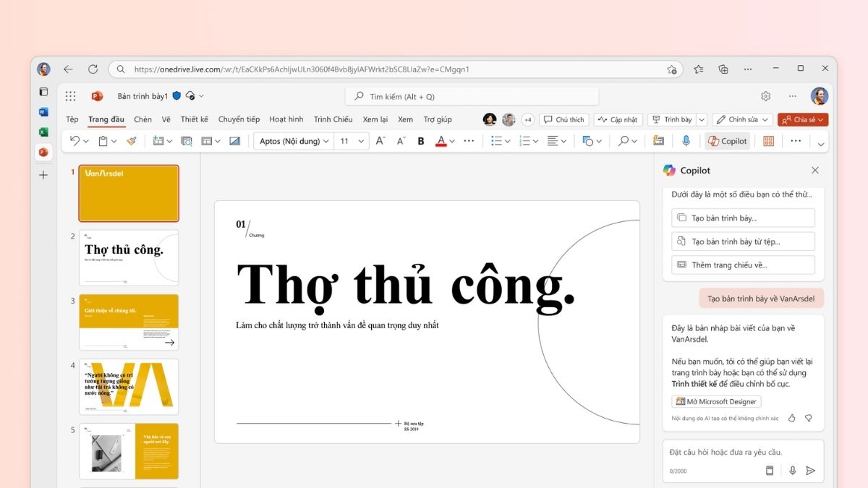Toggle bold formatting in the toolbar
The height and width of the screenshot is (488, 868).
coord(420,142)
